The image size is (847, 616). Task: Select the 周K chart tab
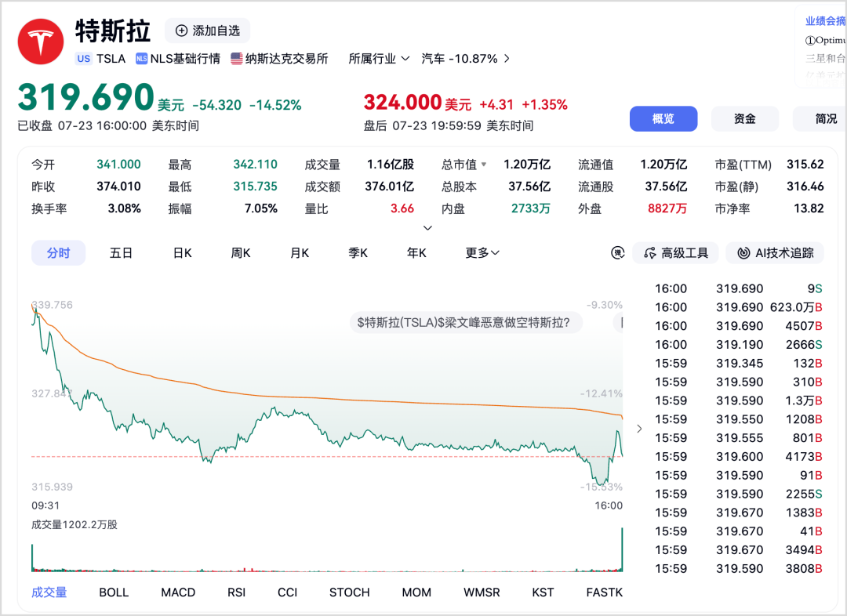(x=241, y=252)
